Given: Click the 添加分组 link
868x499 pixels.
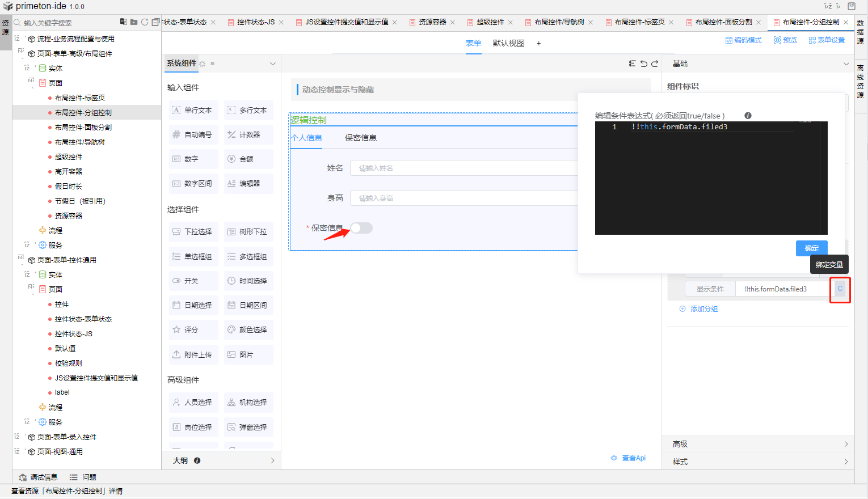Looking at the screenshot, I should [703, 309].
